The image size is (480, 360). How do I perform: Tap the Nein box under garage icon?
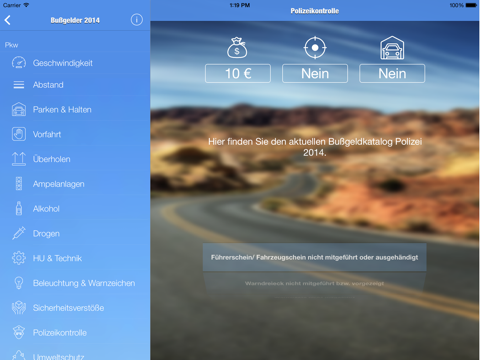(x=392, y=73)
